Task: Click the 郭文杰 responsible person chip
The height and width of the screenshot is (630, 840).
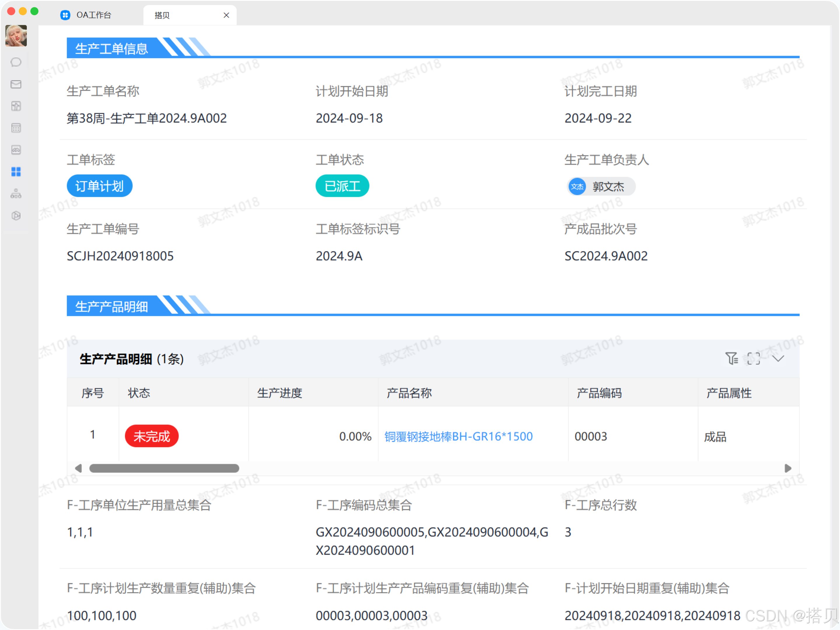Action: pyautogui.click(x=601, y=186)
